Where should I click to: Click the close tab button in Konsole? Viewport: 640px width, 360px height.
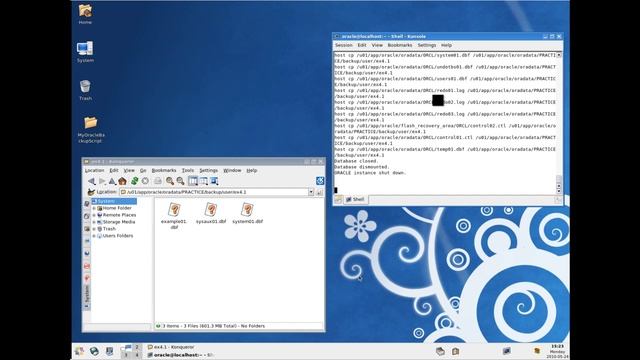click(558, 200)
